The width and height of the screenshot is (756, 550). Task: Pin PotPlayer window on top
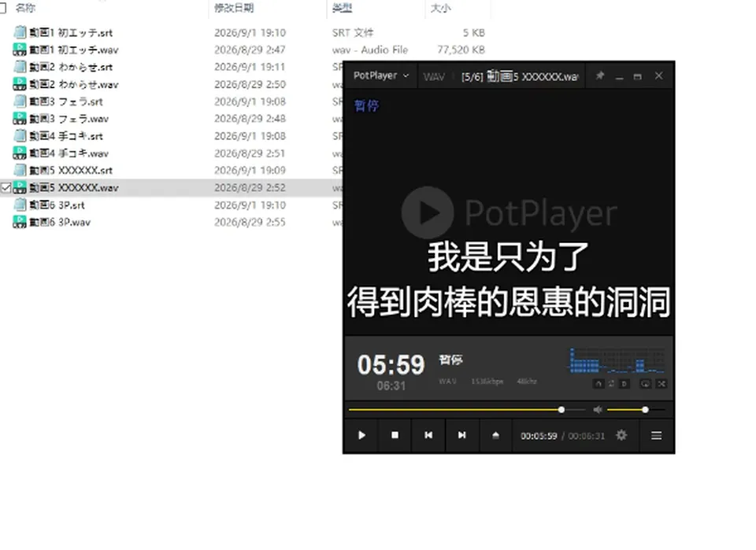(x=600, y=76)
